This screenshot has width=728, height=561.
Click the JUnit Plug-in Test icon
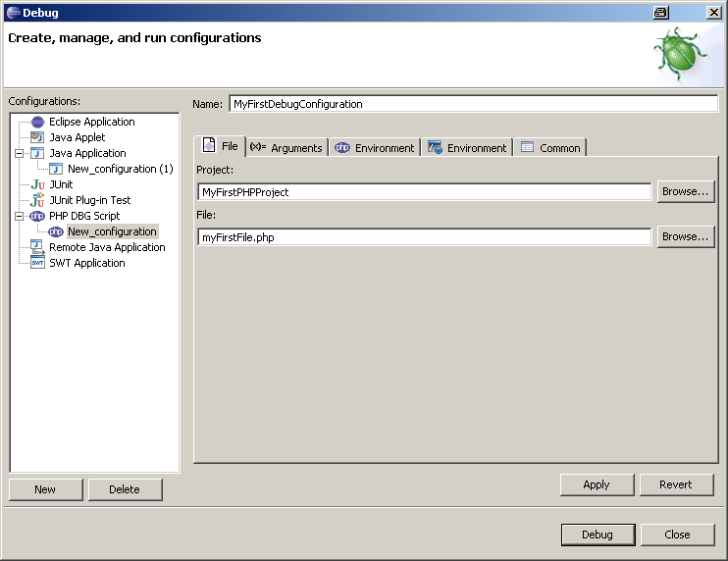37,200
